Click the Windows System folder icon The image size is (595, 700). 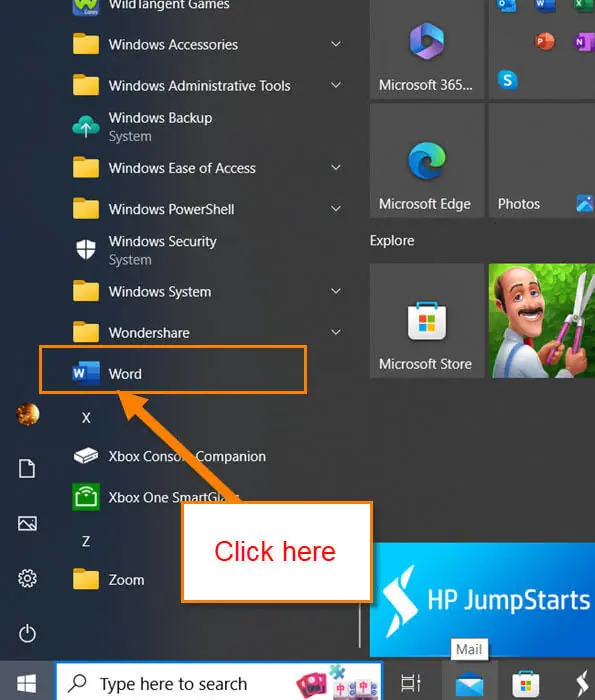[86, 291]
